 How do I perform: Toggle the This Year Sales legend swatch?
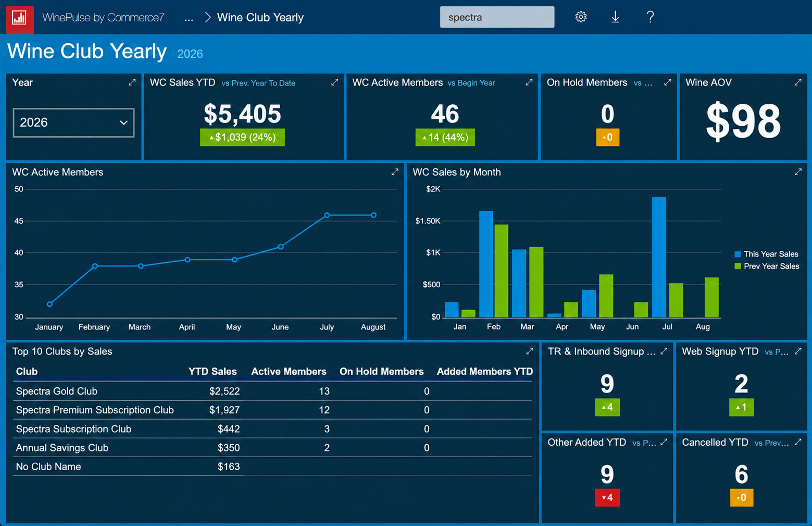[x=738, y=254]
